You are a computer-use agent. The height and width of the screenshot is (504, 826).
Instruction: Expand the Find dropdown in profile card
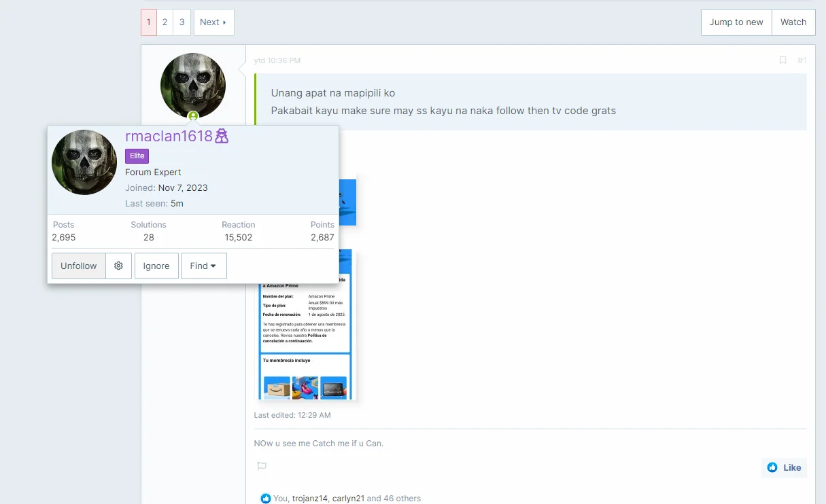coord(203,266)
